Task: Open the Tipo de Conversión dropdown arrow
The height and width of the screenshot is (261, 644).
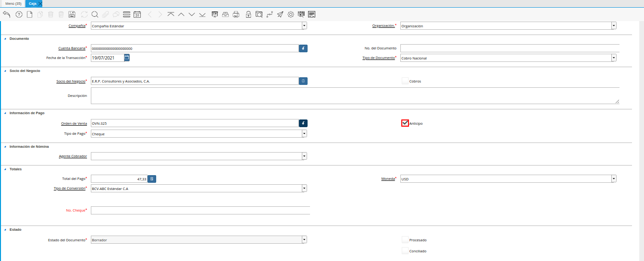Action: point(304,189)
